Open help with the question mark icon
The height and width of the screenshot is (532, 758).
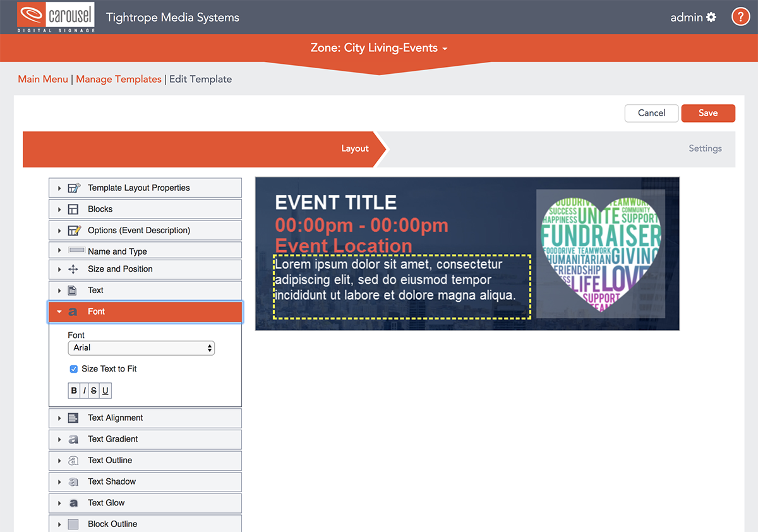coord(740,17)
